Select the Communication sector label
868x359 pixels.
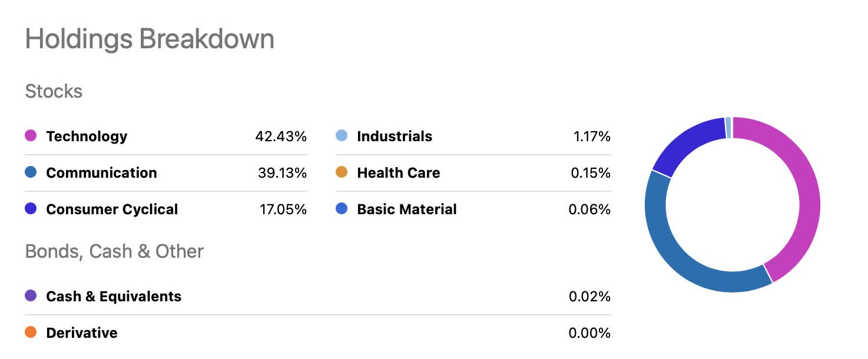pos(101,173)
